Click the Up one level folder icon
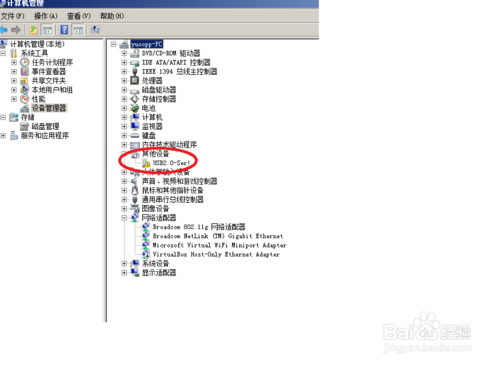The image size is (500, 365). pos(34,30)
